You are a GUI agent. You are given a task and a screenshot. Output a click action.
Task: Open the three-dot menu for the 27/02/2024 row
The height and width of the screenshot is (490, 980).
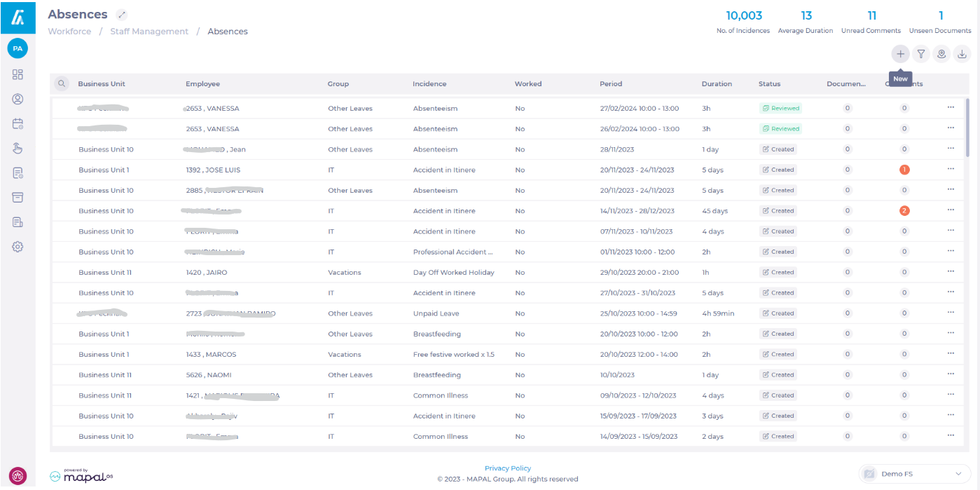951,107
